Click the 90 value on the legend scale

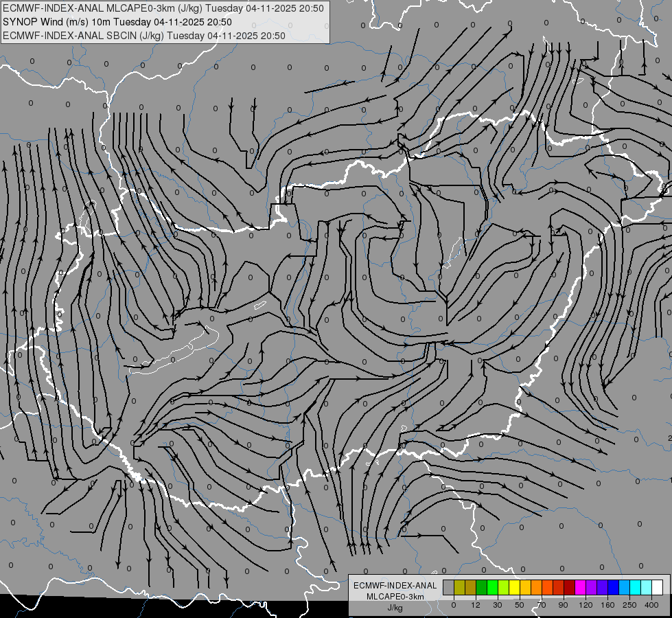[563, 605]
